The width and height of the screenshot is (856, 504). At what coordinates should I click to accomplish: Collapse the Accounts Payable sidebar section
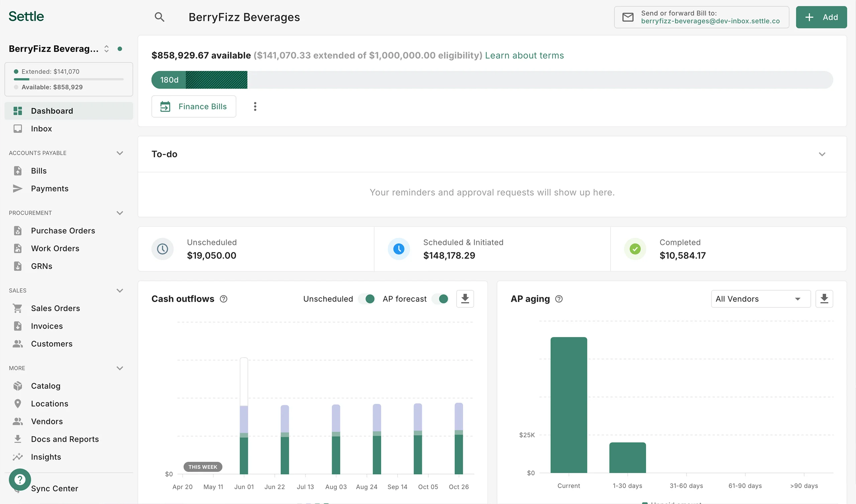pos(120,153)
